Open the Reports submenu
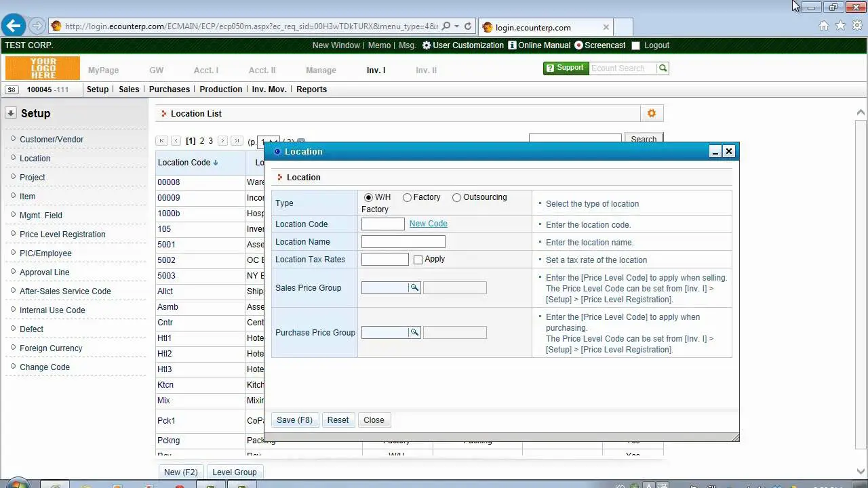Viewport: 868px width, 488px height. pyautogui.click(x=312, y=89)
